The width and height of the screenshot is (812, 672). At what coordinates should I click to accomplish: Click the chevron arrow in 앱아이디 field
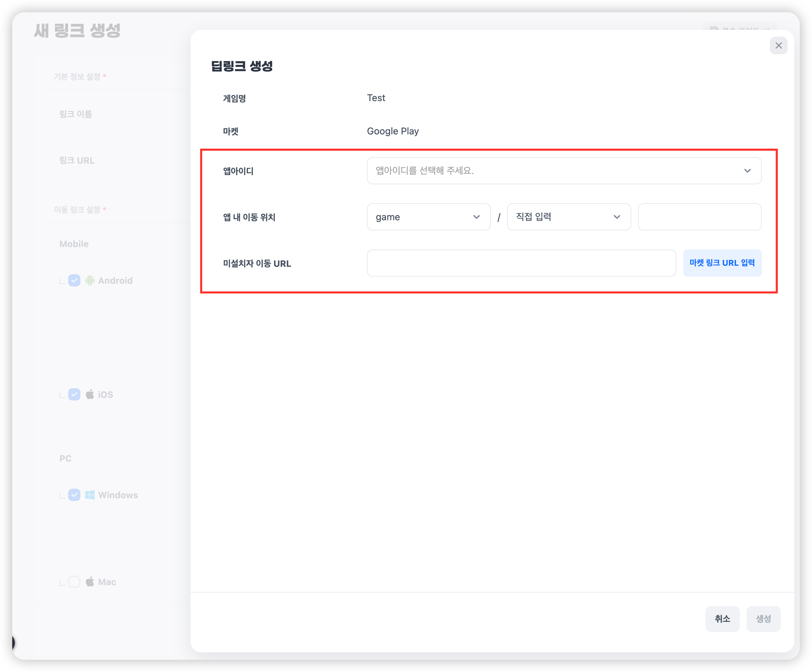tap(747, 171)
